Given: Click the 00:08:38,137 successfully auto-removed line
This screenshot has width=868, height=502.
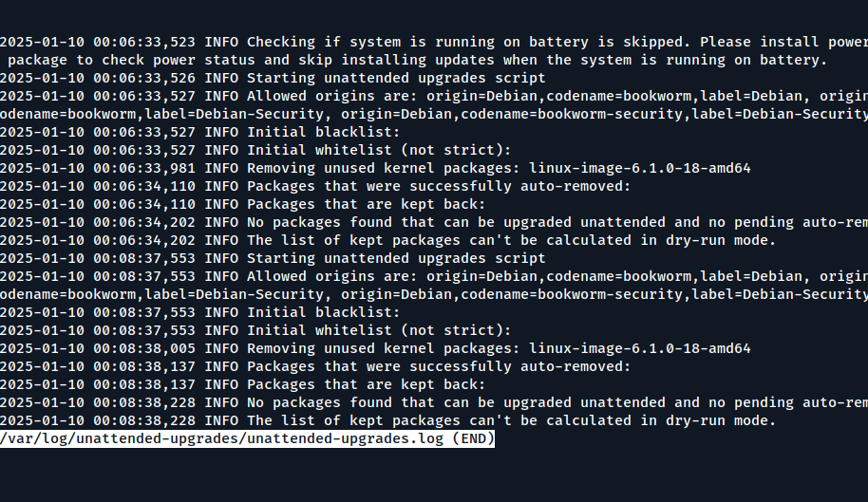Looking at the screenshot, I should pos(315,366).
